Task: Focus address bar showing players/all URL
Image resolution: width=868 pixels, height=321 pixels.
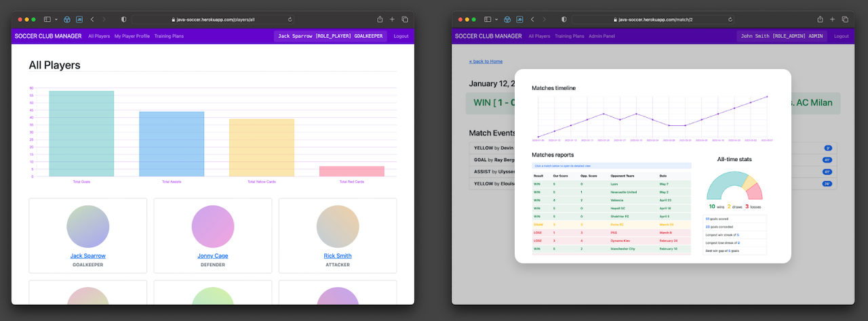Action: [214, 20]
